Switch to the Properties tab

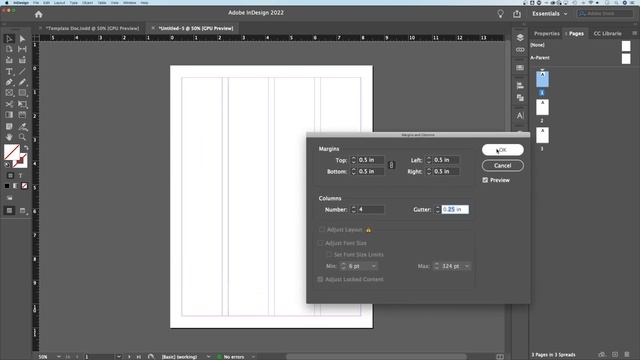click(547, 33)
